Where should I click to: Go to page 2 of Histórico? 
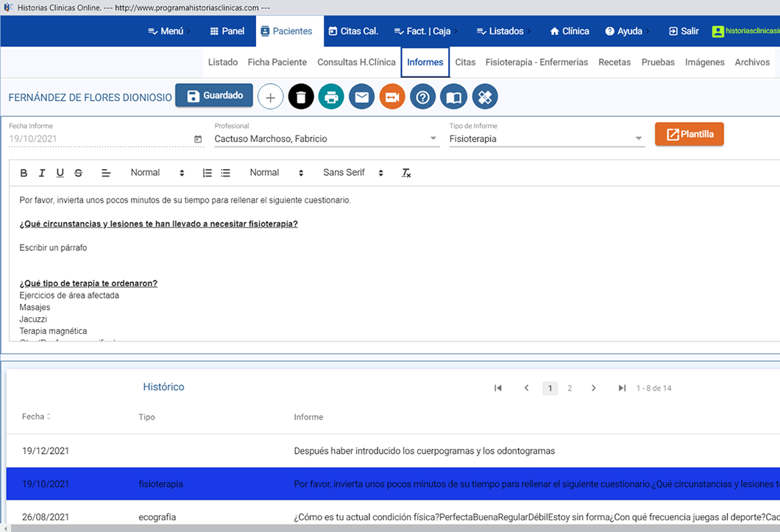570,388
